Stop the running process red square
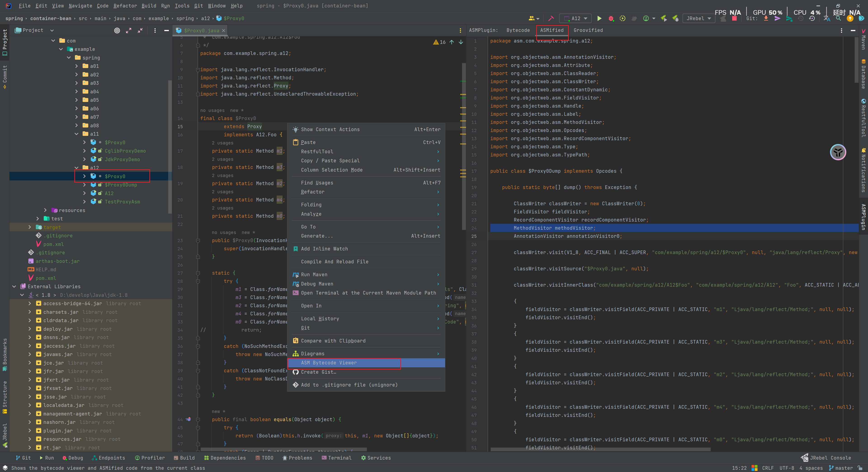 click(734, 19)
